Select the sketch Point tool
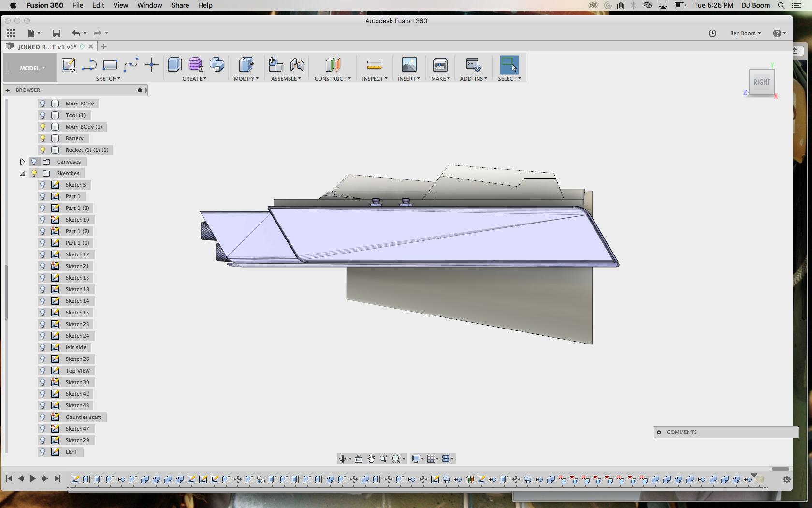 point(151,65)
